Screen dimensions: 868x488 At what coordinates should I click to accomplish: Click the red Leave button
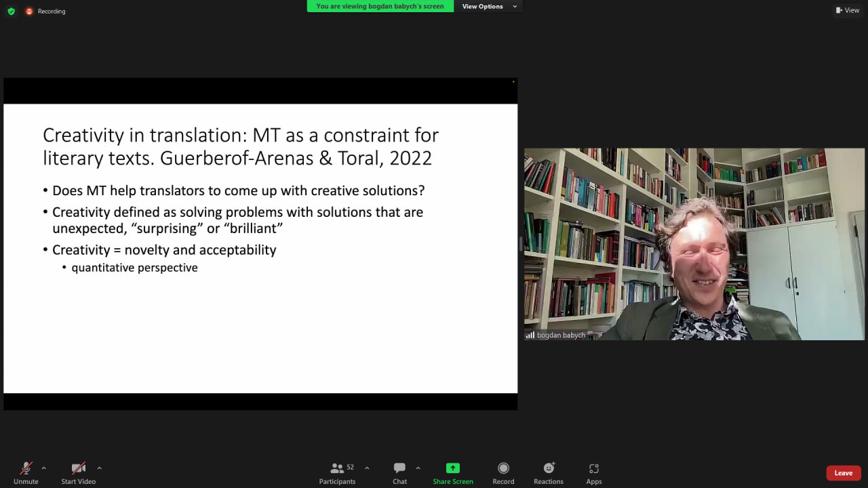843,473
